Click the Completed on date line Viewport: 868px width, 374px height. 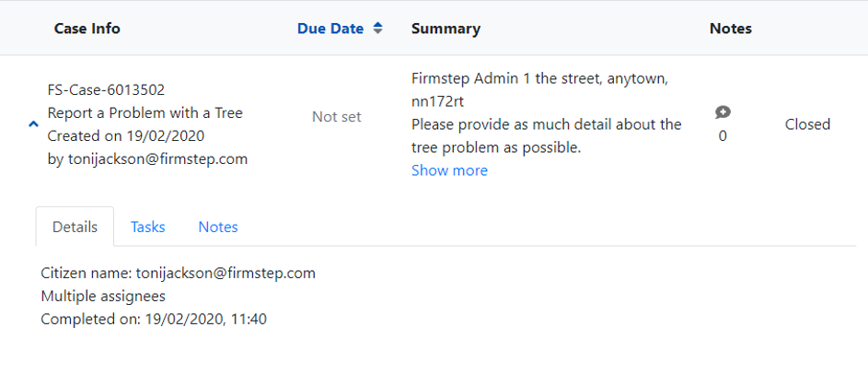pos(154,320)
